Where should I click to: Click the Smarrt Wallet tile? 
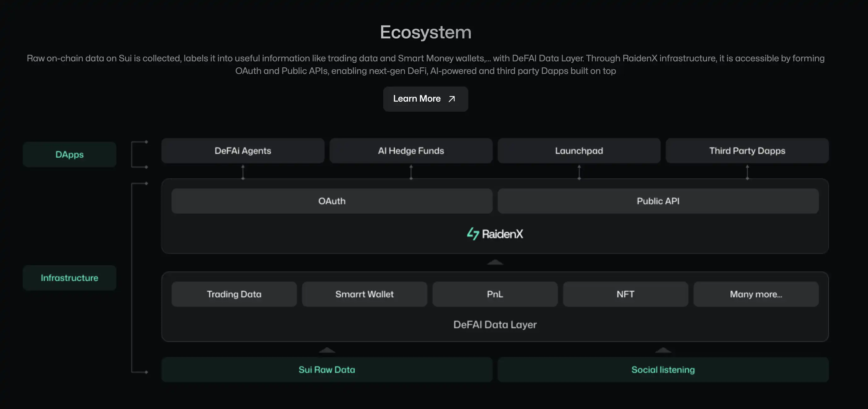(x=364, y=294)
